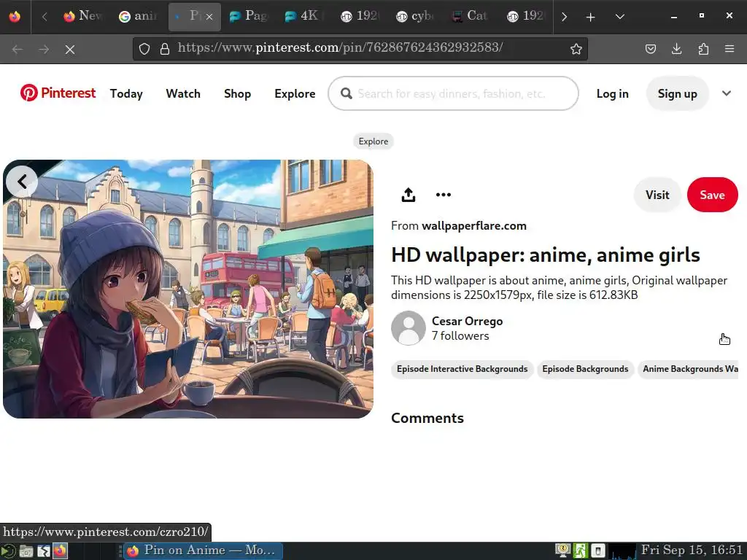747x560 pixels.
Task: Open the taskbar file manager icon
Action: pyautogui.click(x=26, y=551)
